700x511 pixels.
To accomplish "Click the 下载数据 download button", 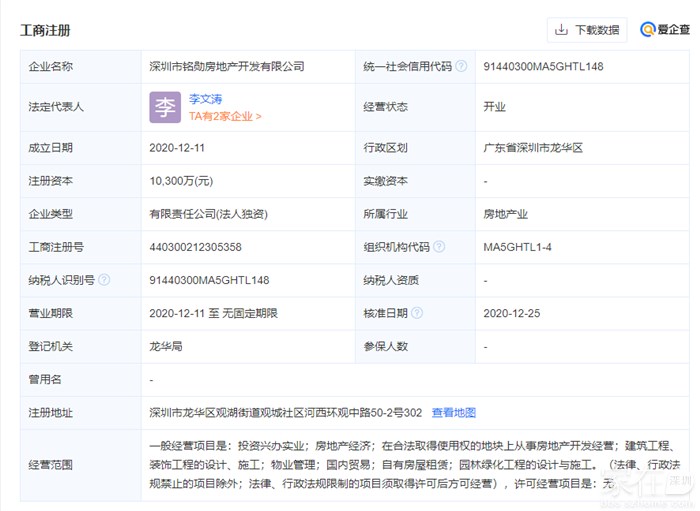I will (587, 30).
